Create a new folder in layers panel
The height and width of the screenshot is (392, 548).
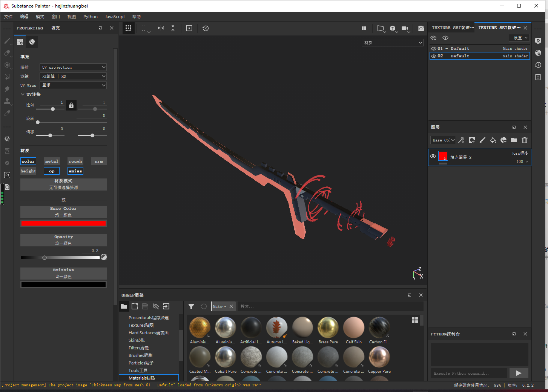[x=514, y=140]
